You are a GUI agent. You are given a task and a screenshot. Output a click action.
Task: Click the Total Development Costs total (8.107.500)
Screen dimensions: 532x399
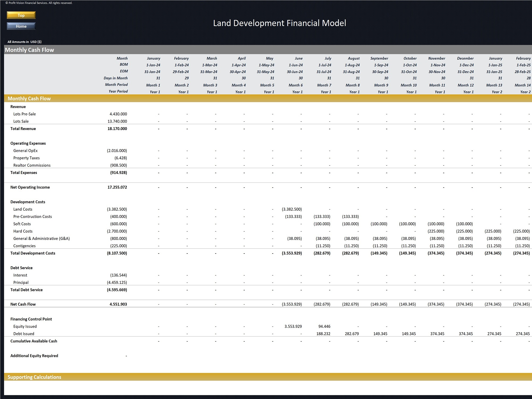[x=117, y=253]
